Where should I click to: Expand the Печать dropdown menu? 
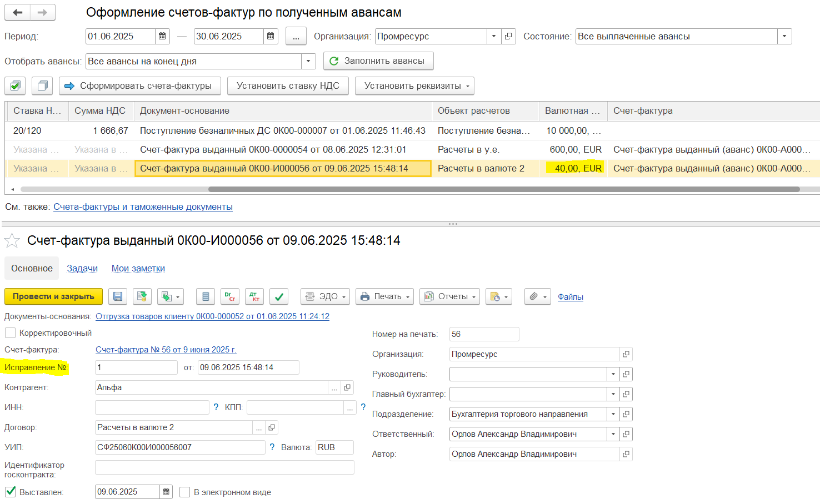pyautogui.click(x=386, y=297)
